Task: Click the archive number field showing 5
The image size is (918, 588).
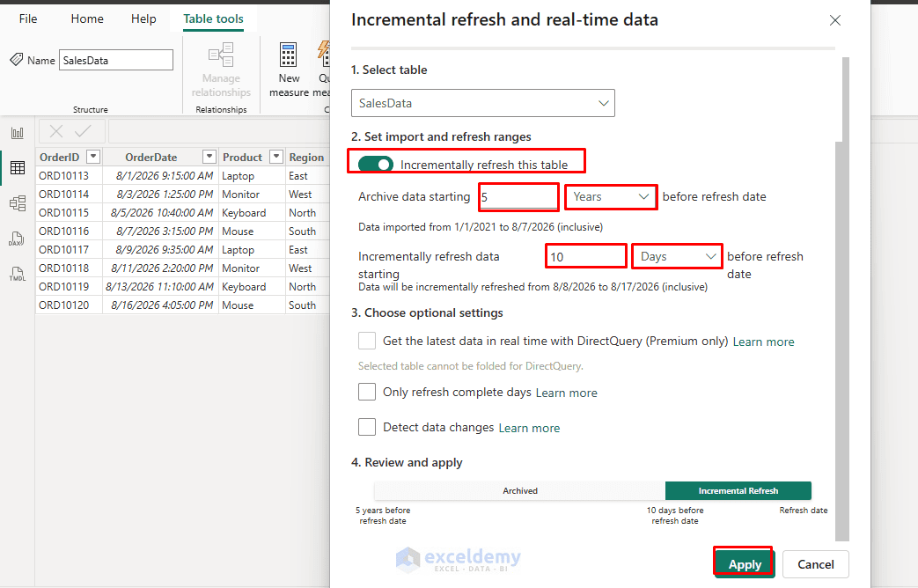Action: [518, 197]
